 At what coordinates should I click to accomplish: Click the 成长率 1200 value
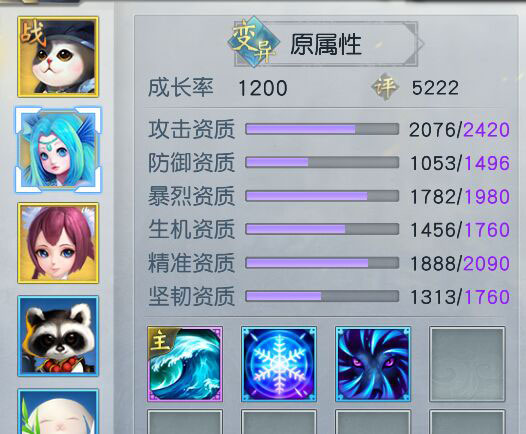(x=263, y=88)
